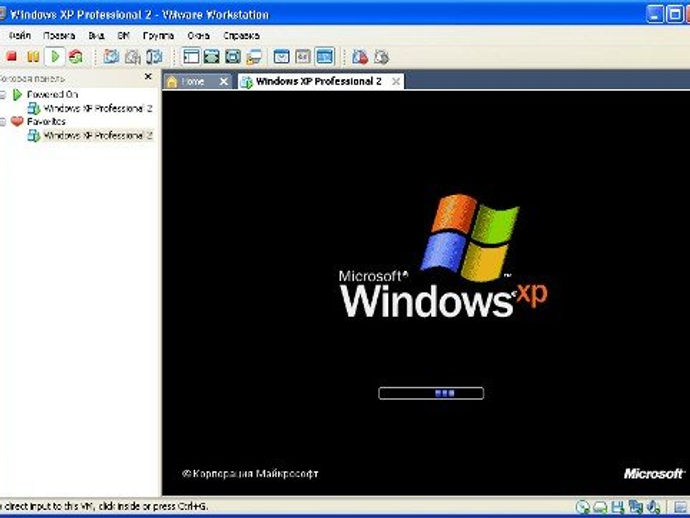Click the floppy drive status bar icon
The width and height of the screenshot is (690, 518).
click(x=618, y=507)
